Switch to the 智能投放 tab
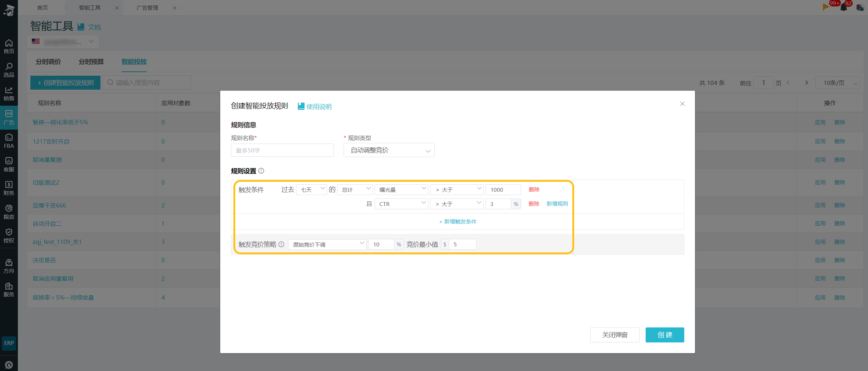 coord(134,62)
